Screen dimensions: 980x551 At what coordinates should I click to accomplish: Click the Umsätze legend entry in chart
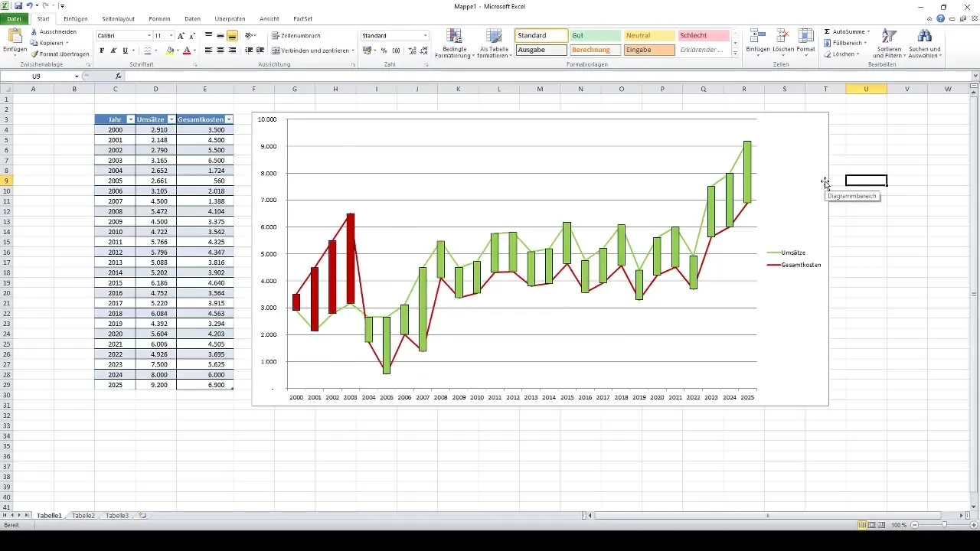tap(786, 253)
